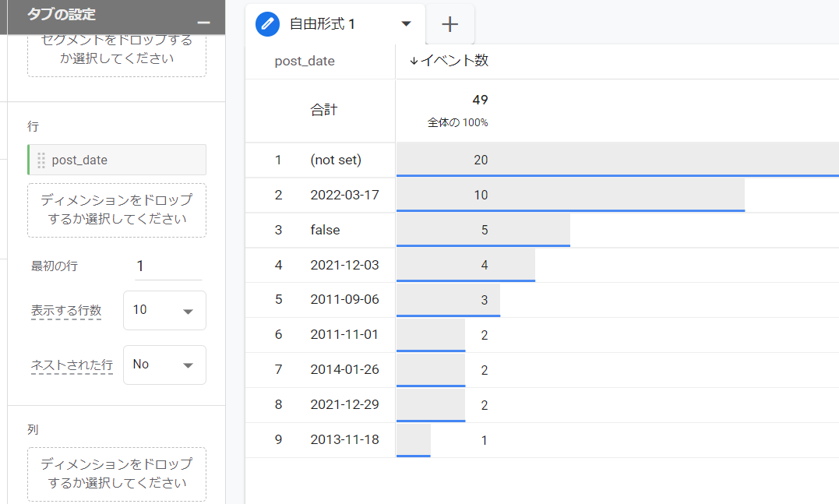Click the event count 20 cell
Image resolution: width=839 pixels, height=504 pixels.
point(481,160)
